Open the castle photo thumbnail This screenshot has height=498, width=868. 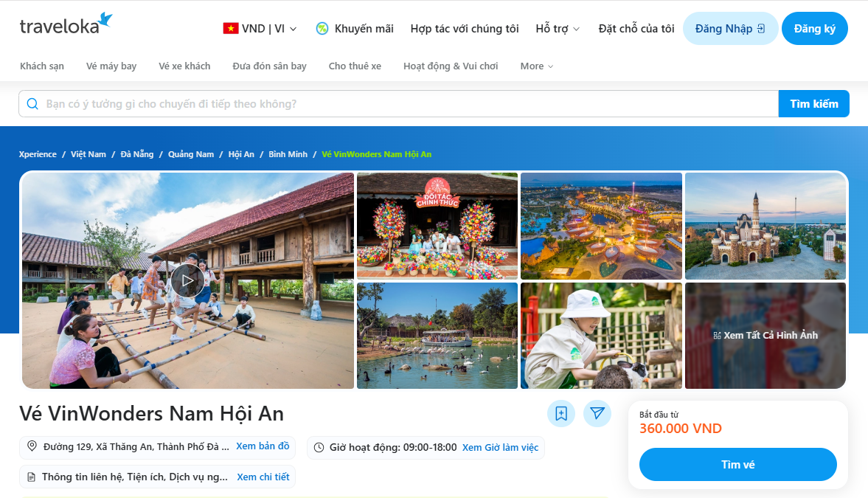click(x=765, y=226)
